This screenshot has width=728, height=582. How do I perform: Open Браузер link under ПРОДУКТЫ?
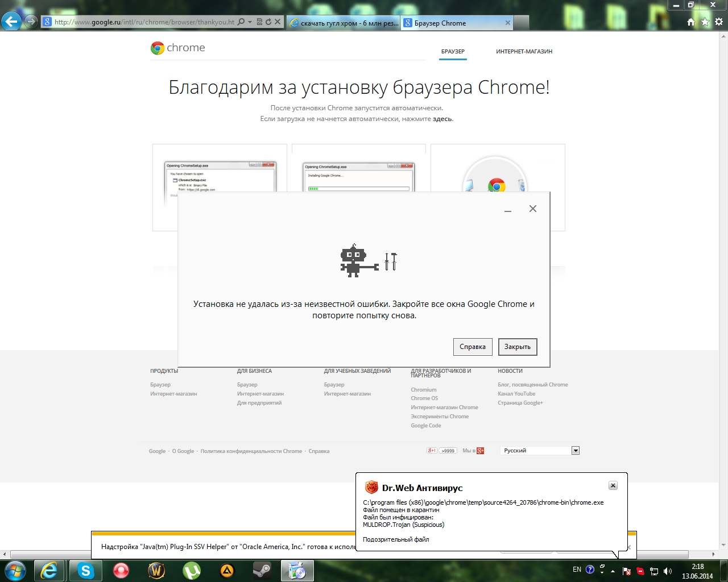click(160, 385)
